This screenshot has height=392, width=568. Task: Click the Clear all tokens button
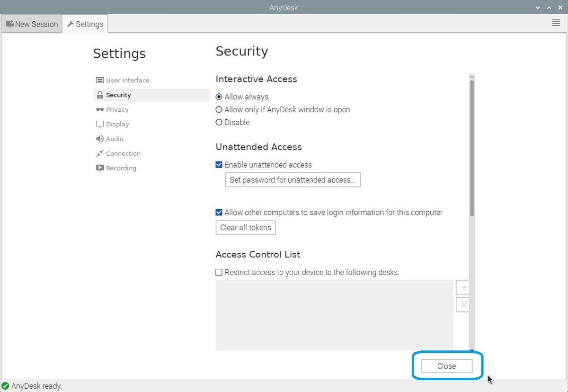246,227
